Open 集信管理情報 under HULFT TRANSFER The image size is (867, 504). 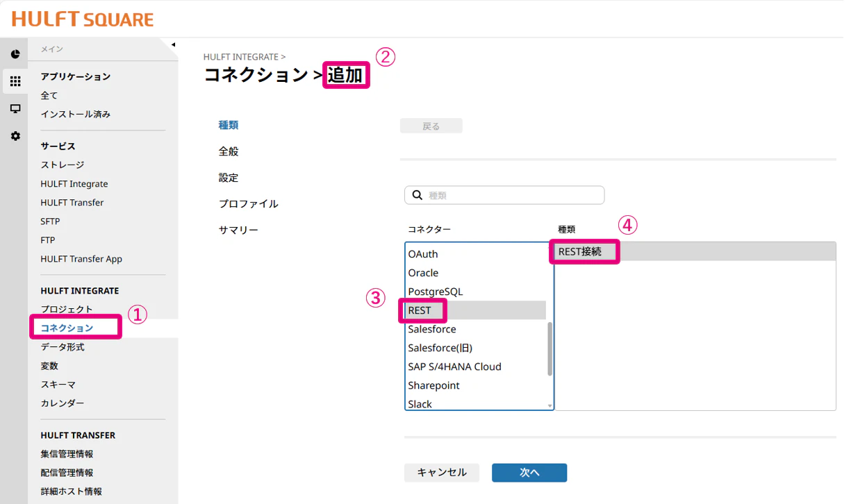coord(67,454)
